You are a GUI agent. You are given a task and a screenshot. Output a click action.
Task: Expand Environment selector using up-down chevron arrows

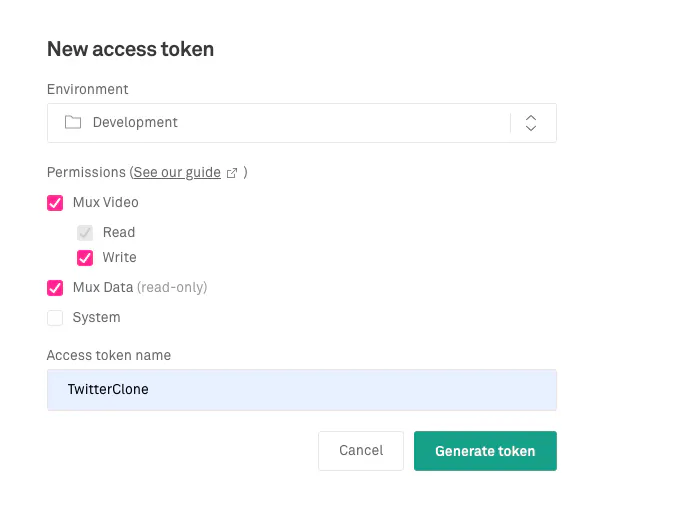coord(531,123)
